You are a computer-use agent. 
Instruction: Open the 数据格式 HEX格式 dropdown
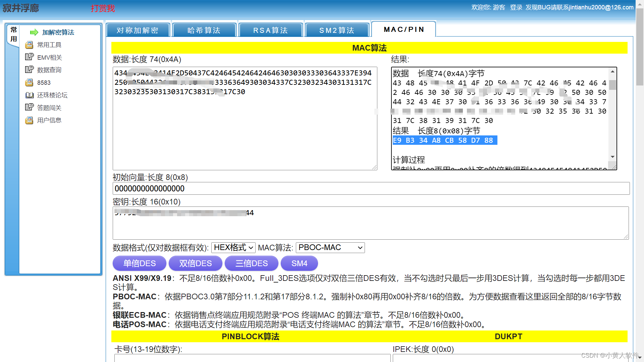click(233, 248)
